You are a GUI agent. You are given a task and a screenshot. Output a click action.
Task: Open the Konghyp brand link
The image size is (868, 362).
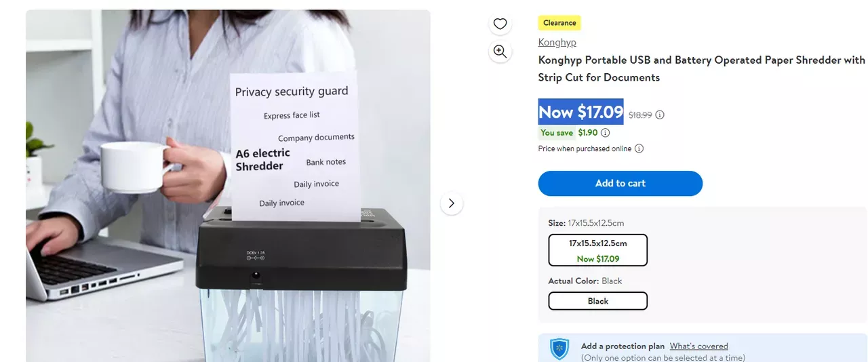click(x=557, y=42)
